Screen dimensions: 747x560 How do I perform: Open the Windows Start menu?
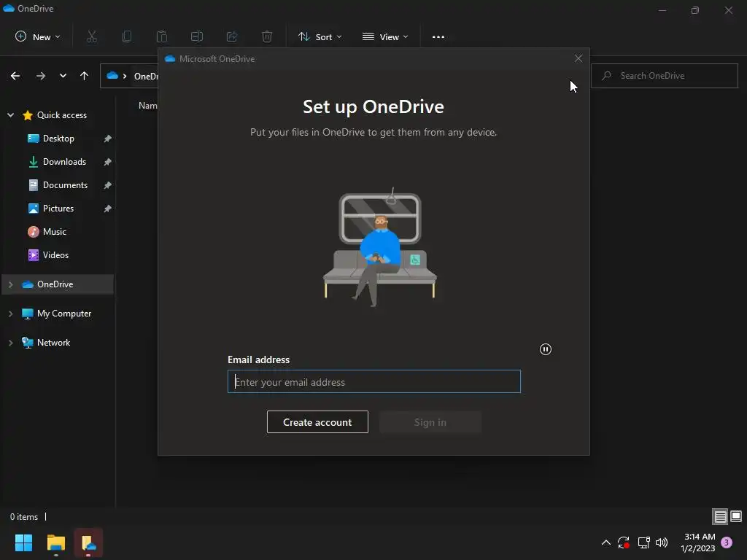pyautogui.click(x=24, y=542)
